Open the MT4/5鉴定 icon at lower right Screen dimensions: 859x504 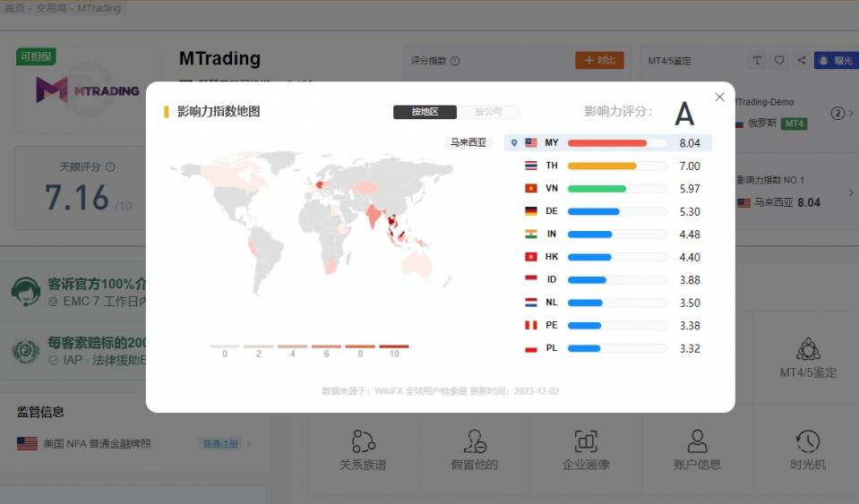808,349
